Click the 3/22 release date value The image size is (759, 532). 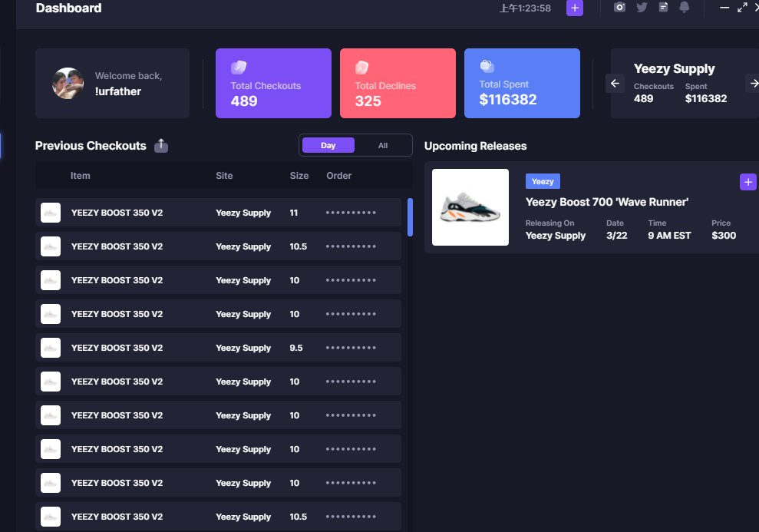pyautogui.click(x=617, y=236)
